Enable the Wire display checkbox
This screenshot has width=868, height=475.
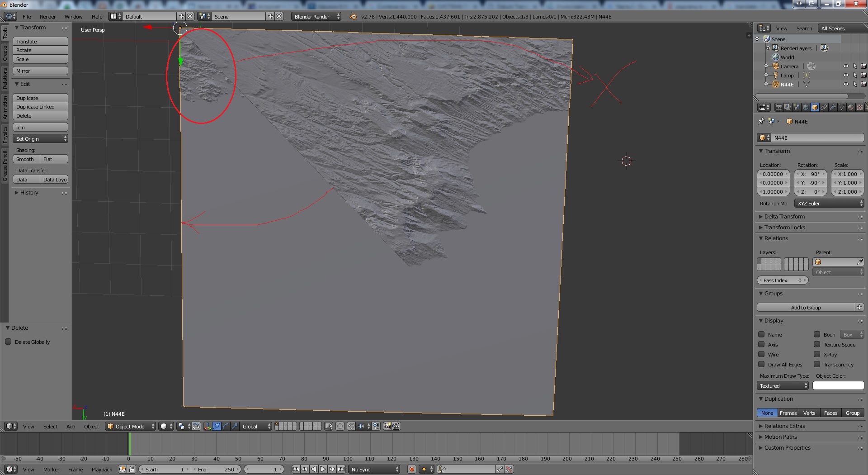[762, 355]
